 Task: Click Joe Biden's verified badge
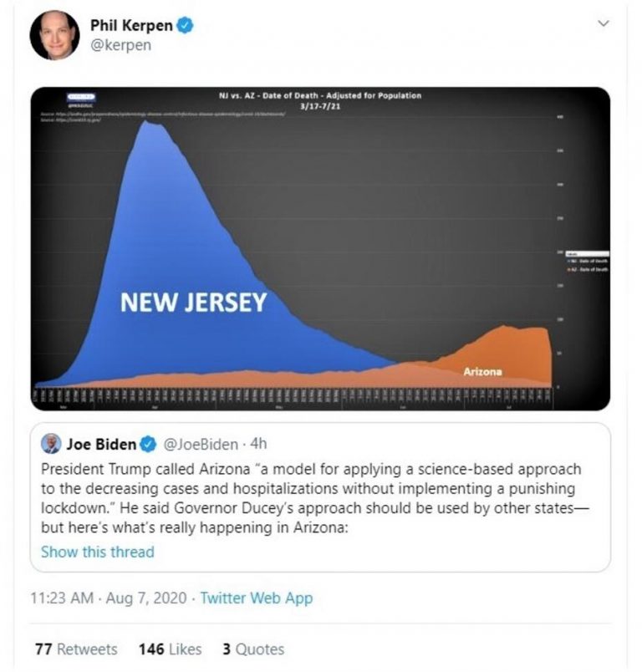(x=149, y=443)
